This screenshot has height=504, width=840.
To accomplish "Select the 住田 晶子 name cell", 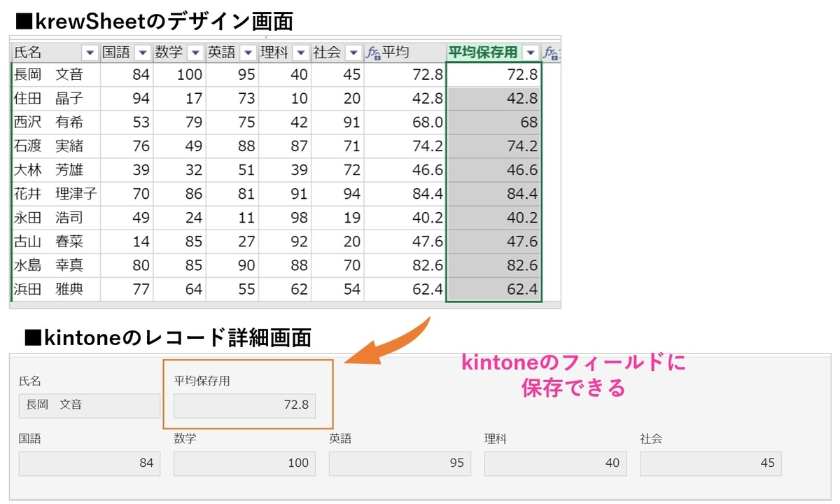I will [56, 99].
